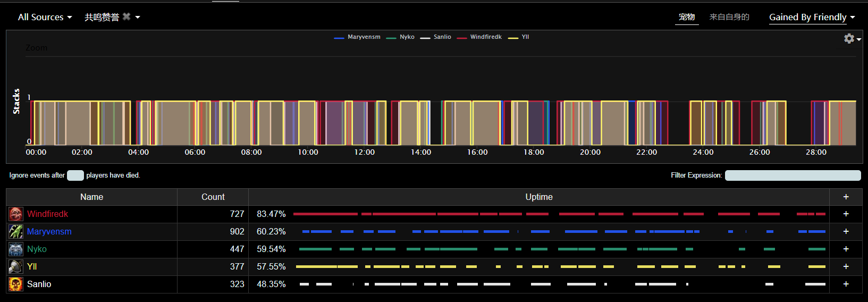Click Nyko's class icon in table
This screenshot has height=302, width=868.
(16, 249)
